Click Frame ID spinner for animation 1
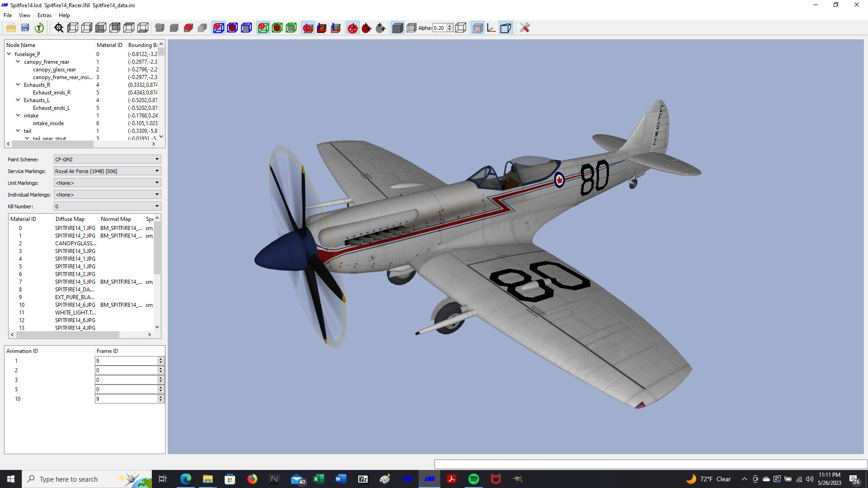868x488 pixels. [160, 361]
